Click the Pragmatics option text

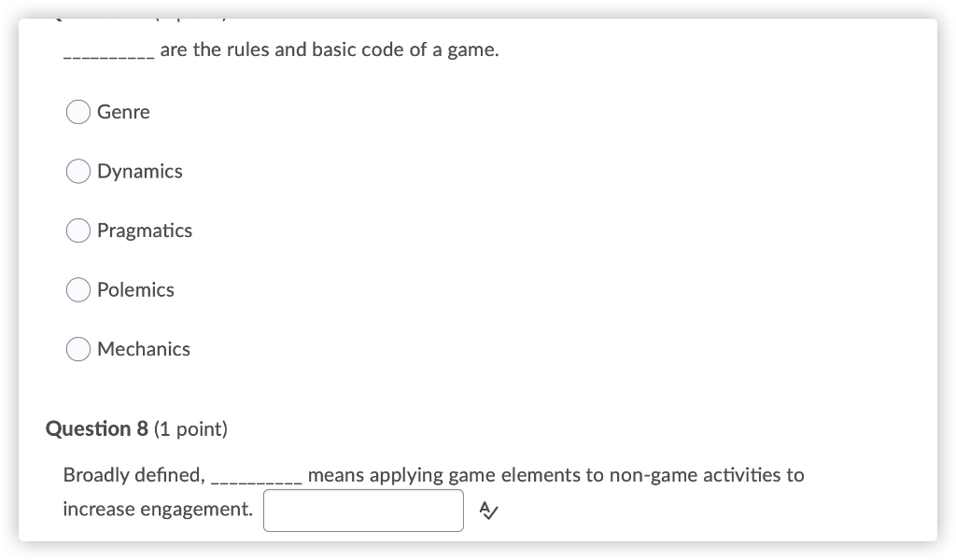coord(145,231)
